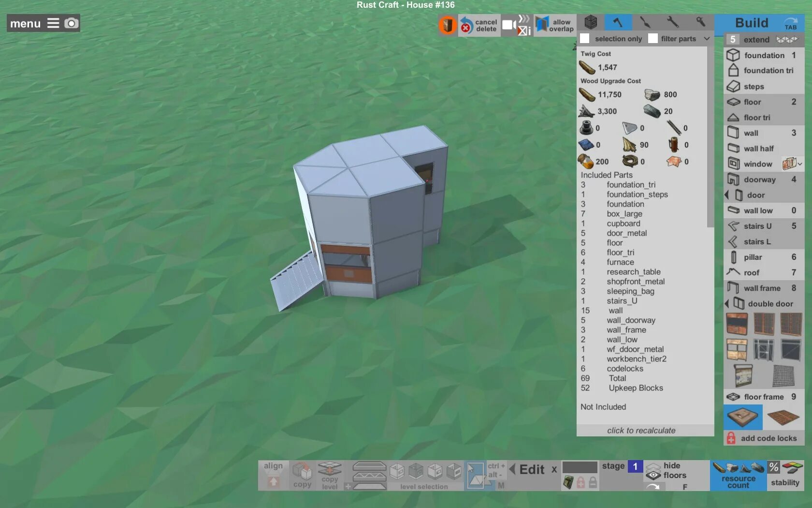Screen dimensions: 812x508
Task: Enable the selection only checkbox
Action: pyautogui.click(x=585, y=39)
